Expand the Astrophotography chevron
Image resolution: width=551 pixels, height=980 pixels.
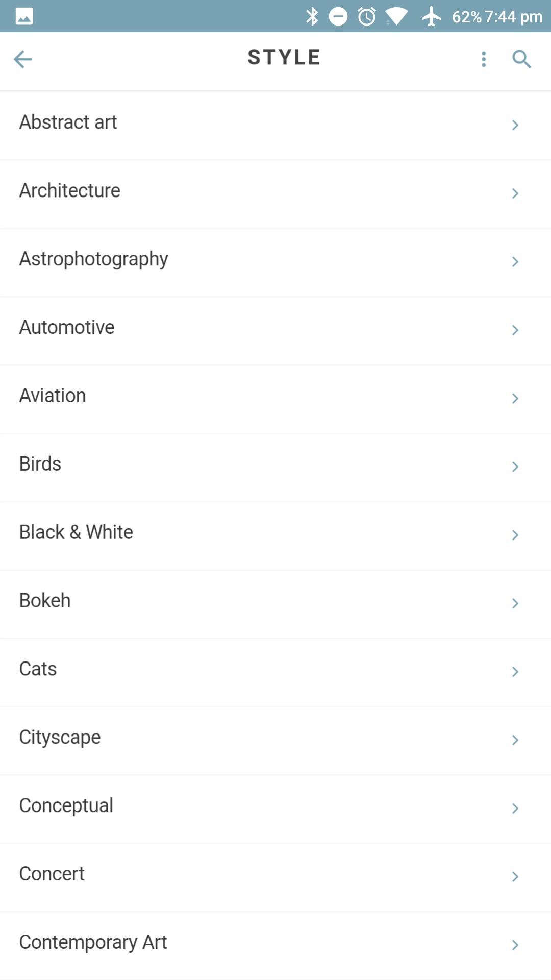point(515,262)
